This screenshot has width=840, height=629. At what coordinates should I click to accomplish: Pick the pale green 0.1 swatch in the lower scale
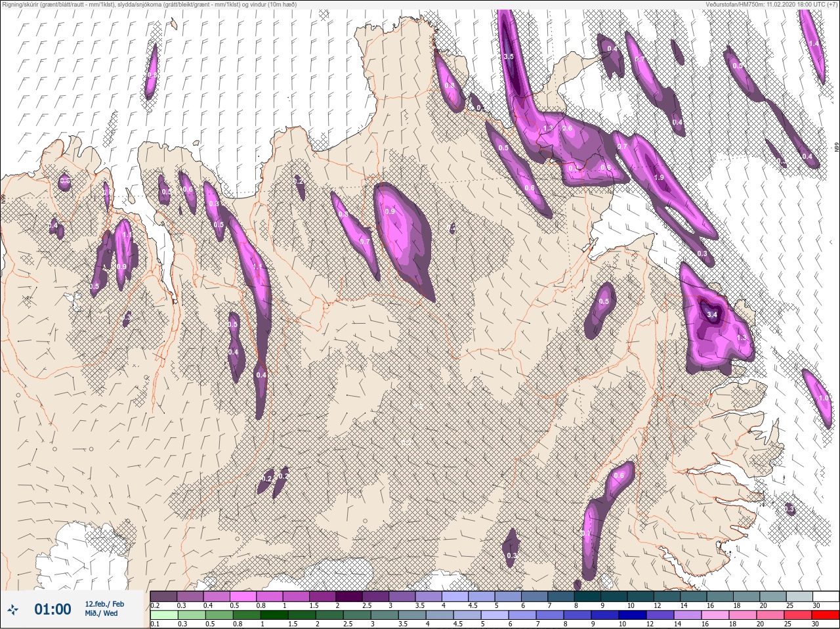pyautogui.click(x=163, y=615)
